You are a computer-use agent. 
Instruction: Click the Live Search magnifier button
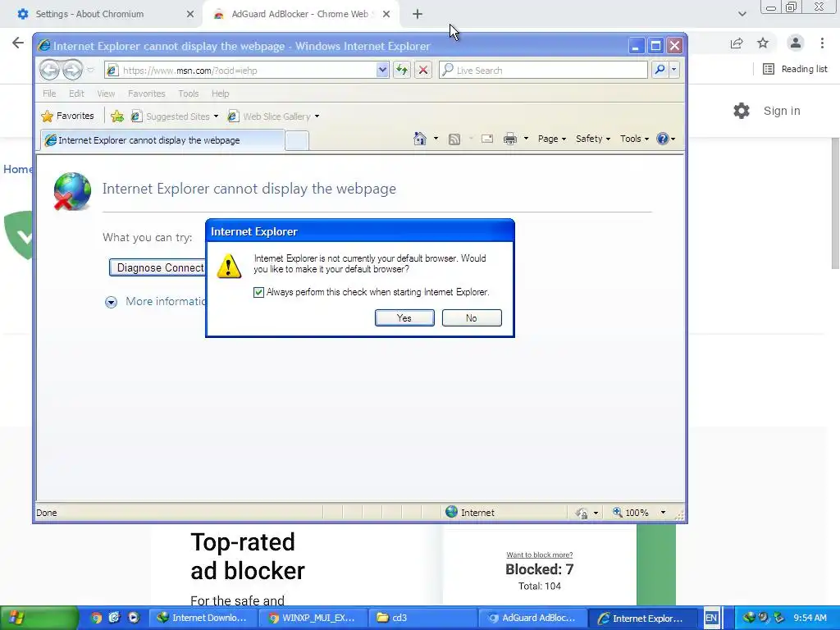click(660, 70)
